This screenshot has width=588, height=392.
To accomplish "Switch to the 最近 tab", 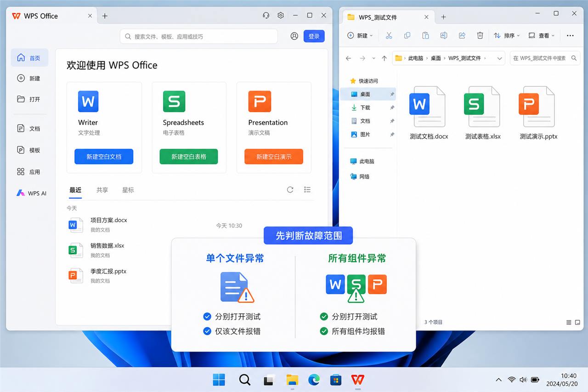I will [75, 190].
